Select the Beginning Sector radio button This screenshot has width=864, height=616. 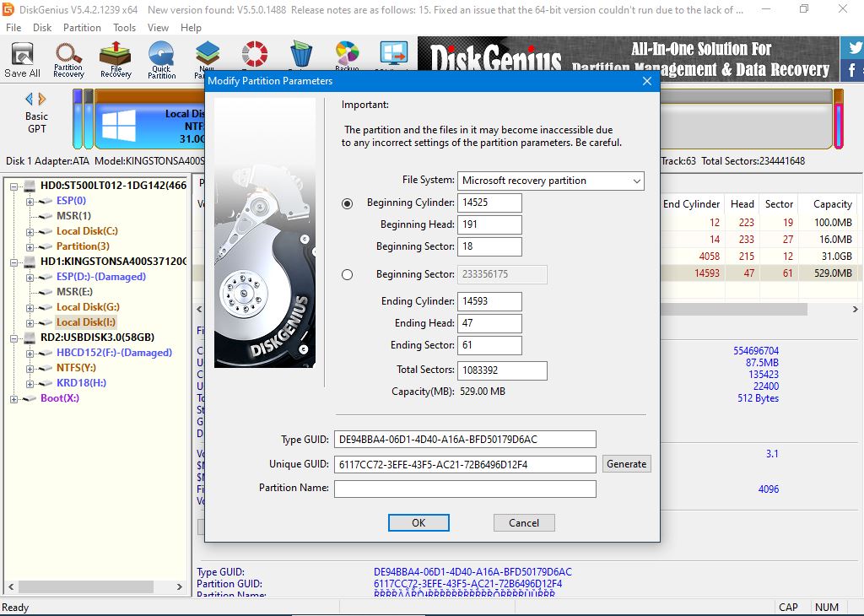point(348,274)
